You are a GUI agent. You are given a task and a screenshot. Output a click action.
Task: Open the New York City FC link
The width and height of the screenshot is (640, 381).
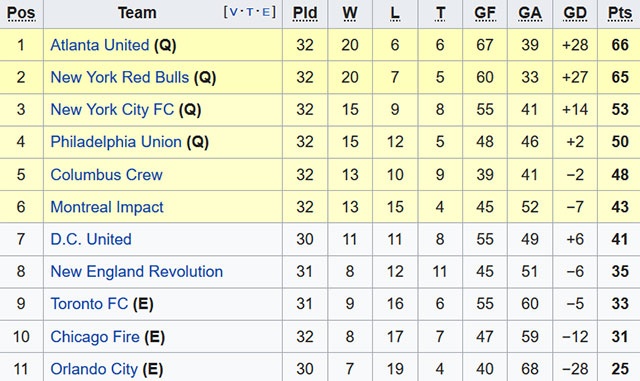112,109
